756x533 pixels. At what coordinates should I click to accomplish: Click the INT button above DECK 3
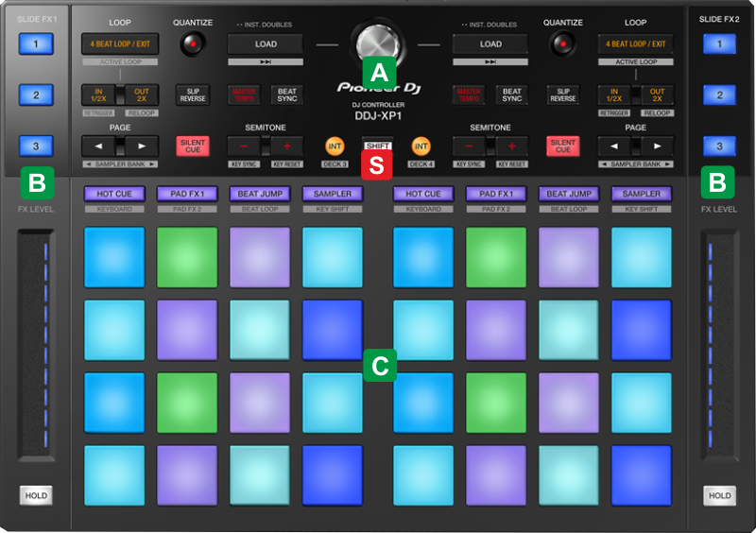tap(335, 146)
